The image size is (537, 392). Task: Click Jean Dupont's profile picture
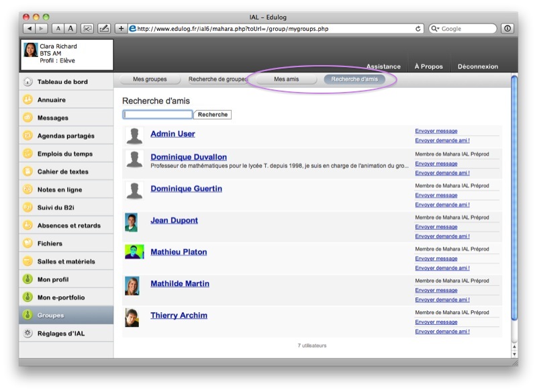pos(132,222)
